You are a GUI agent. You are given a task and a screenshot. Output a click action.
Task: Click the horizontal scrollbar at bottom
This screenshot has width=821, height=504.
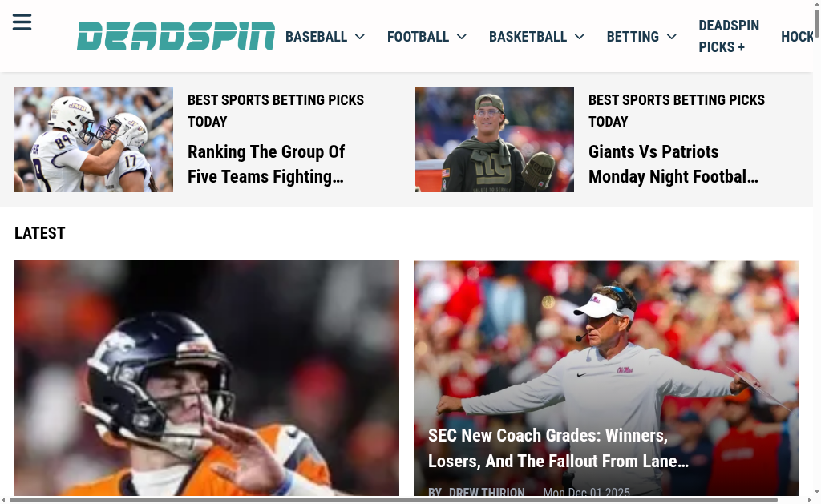(x=394, y=500)
